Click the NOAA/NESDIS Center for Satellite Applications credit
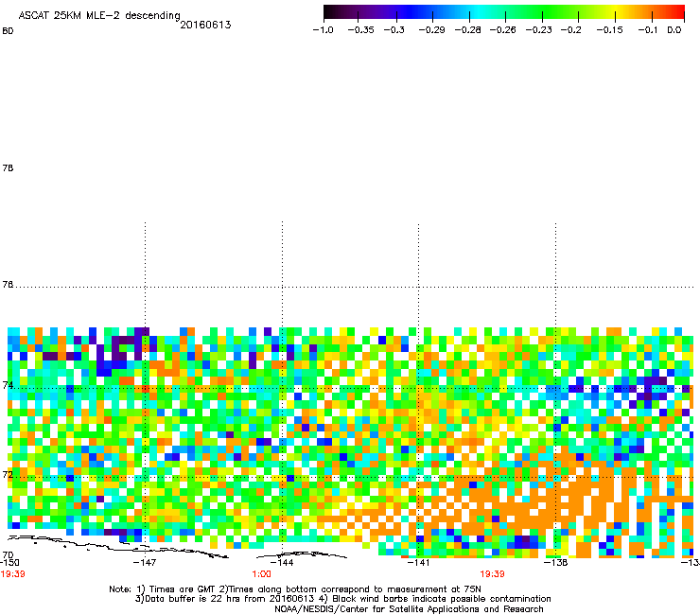This screenshot has height=615, width=700. point(409,609)
